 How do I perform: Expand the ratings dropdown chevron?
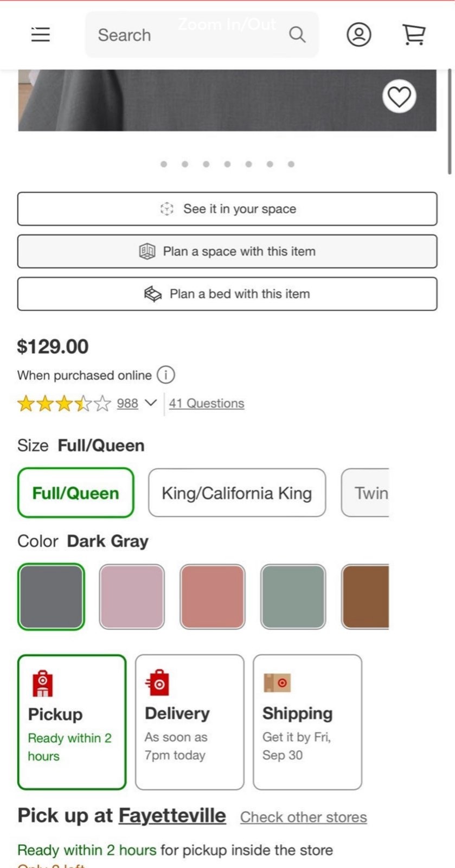click(x=151, y=403)
